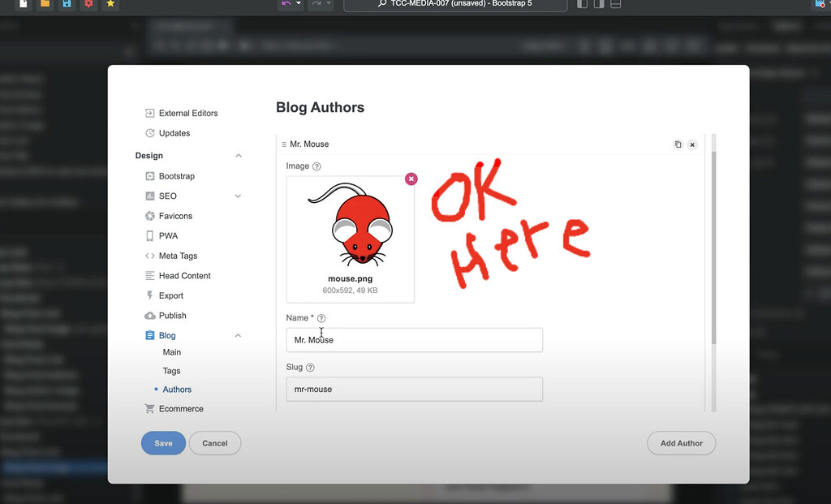The height and width of the screenshot is (504, 831).
Task: Open the undo history dropdown arrow
Action: click(x=297, y=5)
